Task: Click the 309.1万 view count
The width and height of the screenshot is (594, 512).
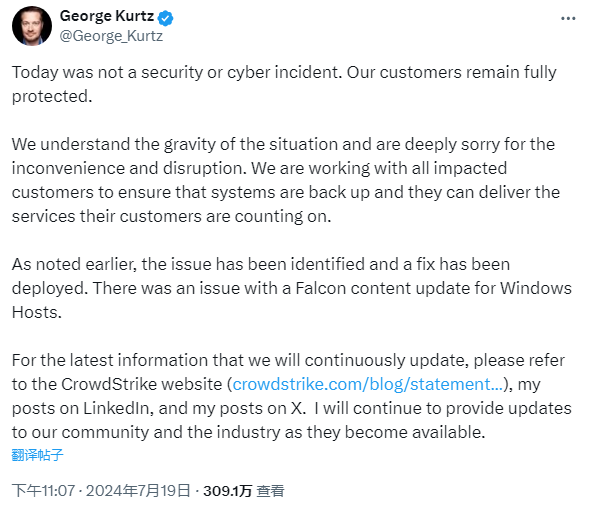Action: coord(228,491)
